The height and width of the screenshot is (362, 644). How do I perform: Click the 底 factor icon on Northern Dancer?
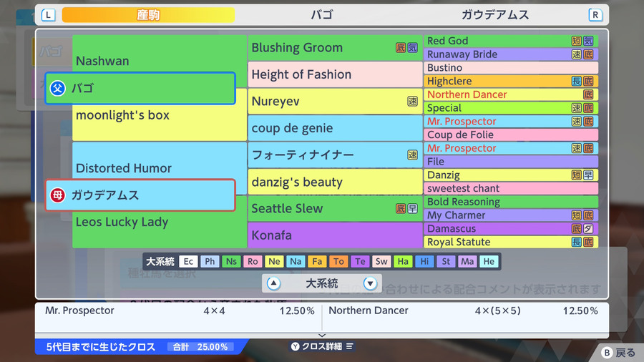[x=588, y=94]
